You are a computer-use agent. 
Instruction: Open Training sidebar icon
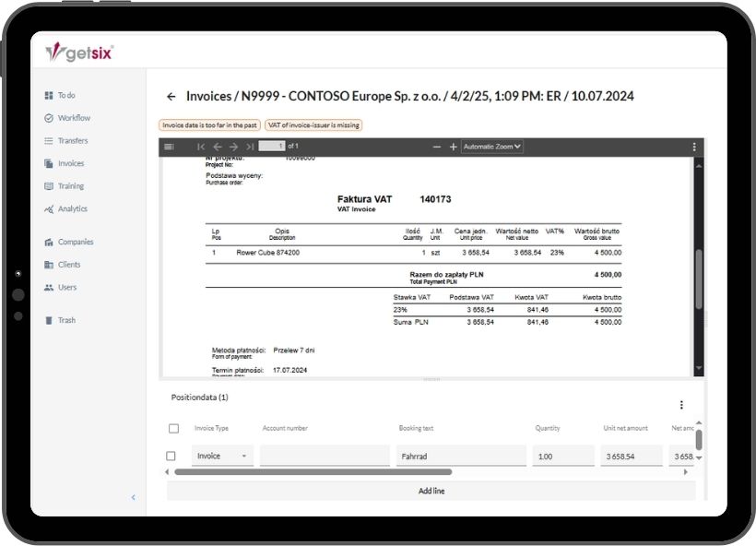coord(49,186)
